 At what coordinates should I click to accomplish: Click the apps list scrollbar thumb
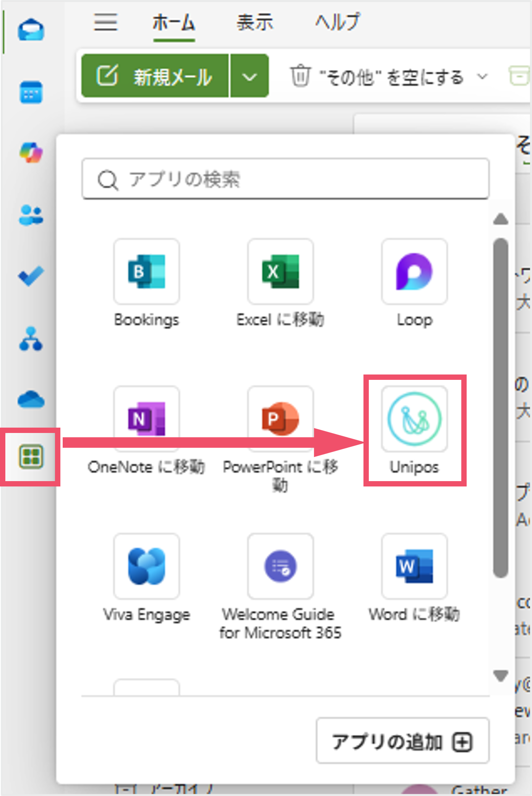click(x=500, y=408)
